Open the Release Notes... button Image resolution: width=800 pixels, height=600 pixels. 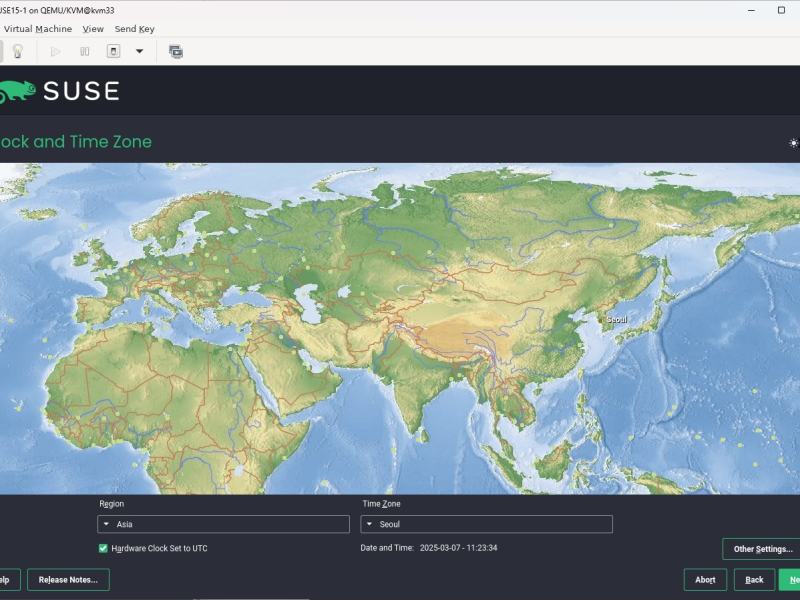(68, 580)
